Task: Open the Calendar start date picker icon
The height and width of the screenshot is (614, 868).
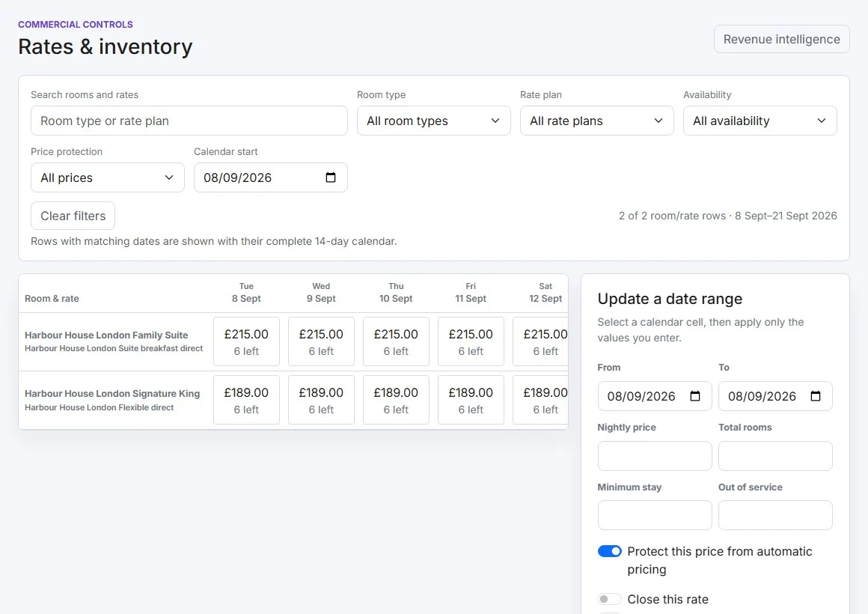Action: (x=331, y=177)
